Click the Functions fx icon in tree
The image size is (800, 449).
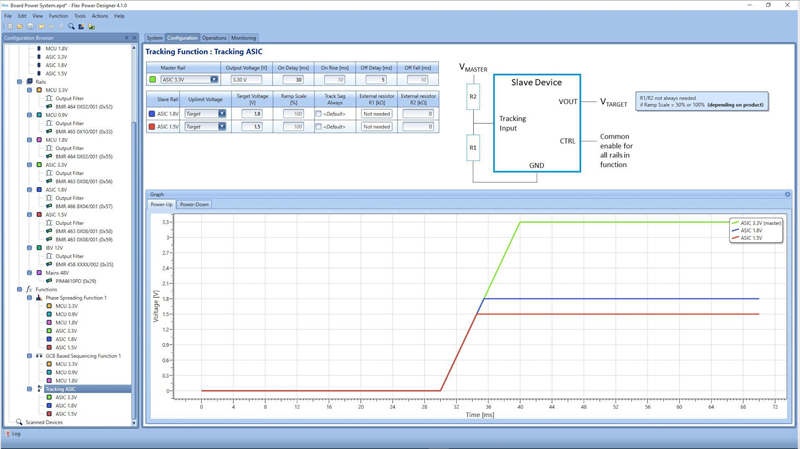(x=29, y=289)
